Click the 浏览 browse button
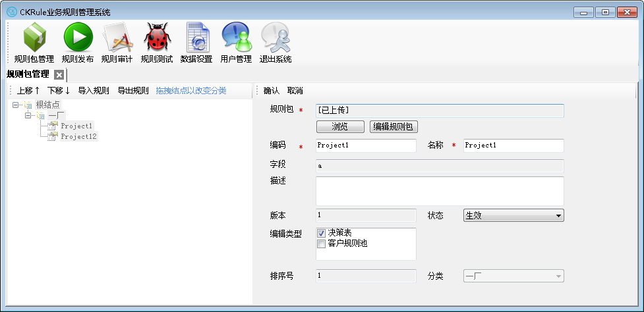This screenshot has height=312, width=644. click(340, 126)
